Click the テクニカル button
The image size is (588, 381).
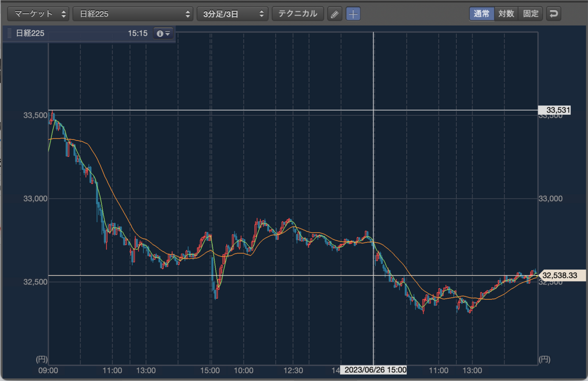tap(297, 14)
